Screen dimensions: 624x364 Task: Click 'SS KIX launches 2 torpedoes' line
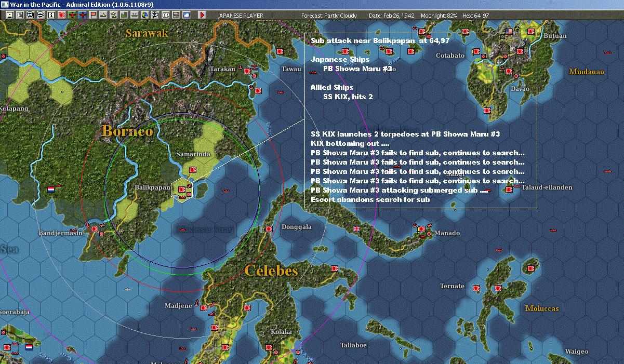tap(405, 134)
